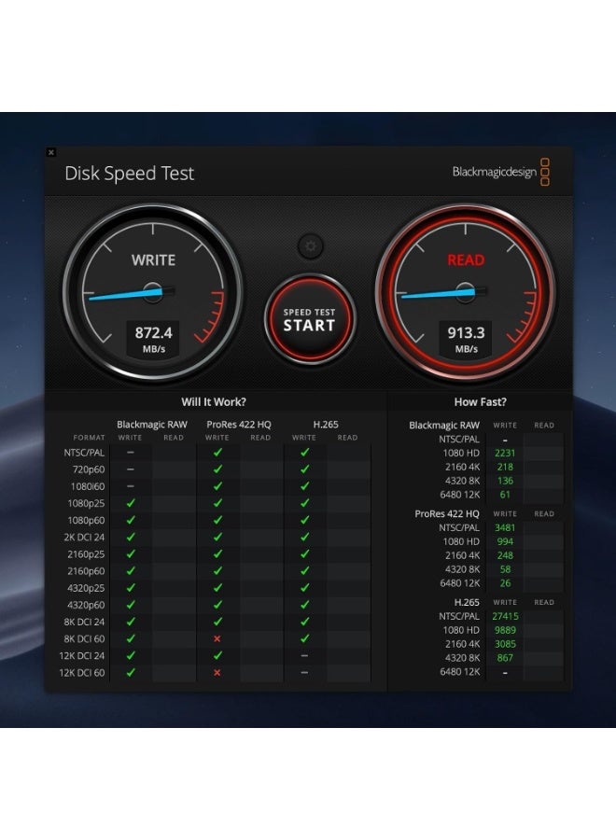Click Blackmagic RAW 6480 12K value 61
616x840 pixels.
(505, 495)
